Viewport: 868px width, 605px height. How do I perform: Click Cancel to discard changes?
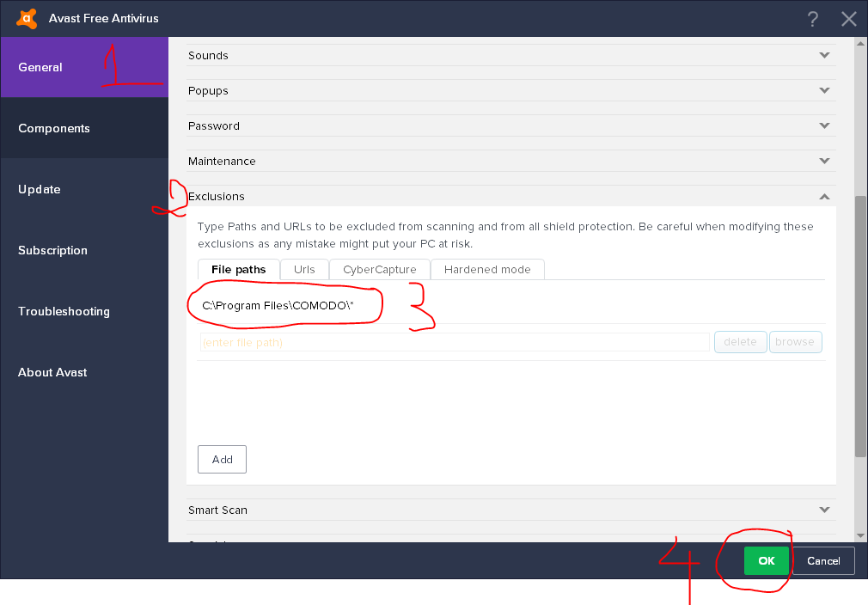[x=823, y=560]
